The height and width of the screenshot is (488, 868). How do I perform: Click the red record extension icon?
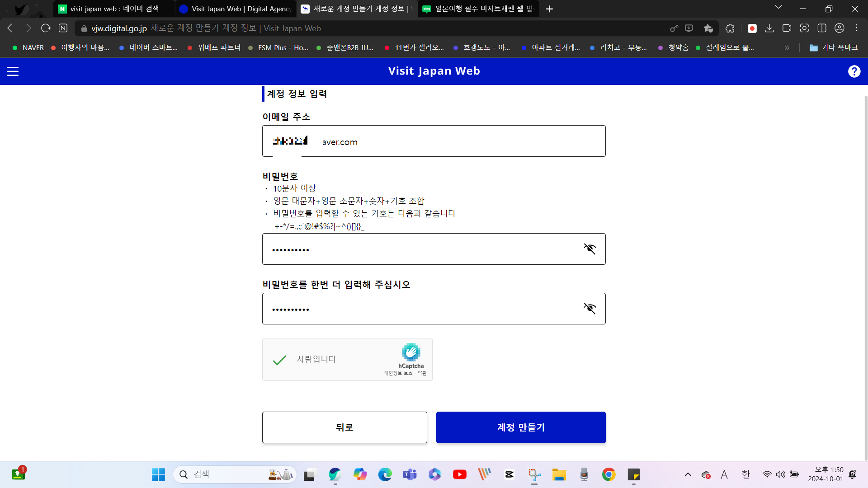pos(752,28)
